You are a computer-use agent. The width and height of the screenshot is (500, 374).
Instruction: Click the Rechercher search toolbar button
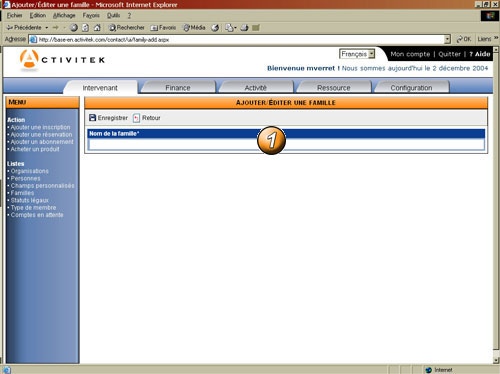(x=127, y=28)
